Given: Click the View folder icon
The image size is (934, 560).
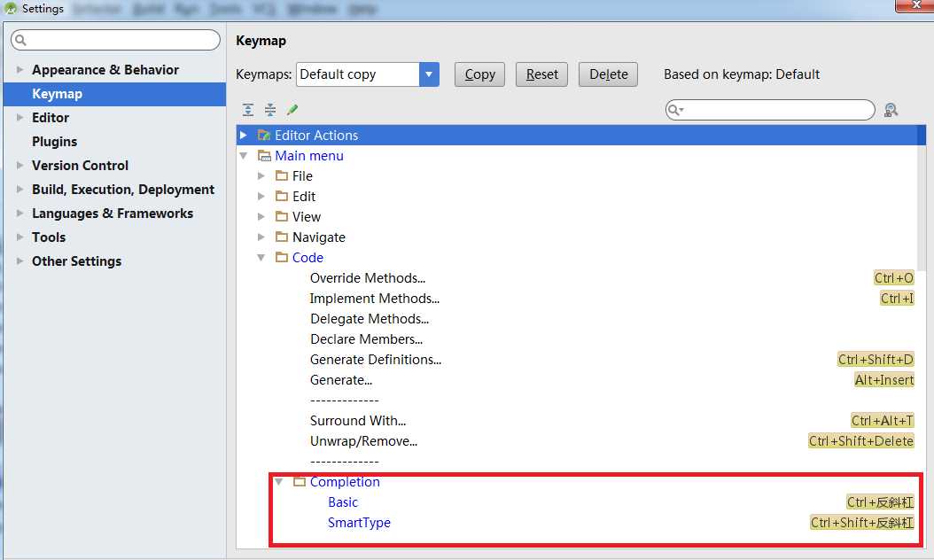Looking at the screenshot, I should (x=282, y=217).
